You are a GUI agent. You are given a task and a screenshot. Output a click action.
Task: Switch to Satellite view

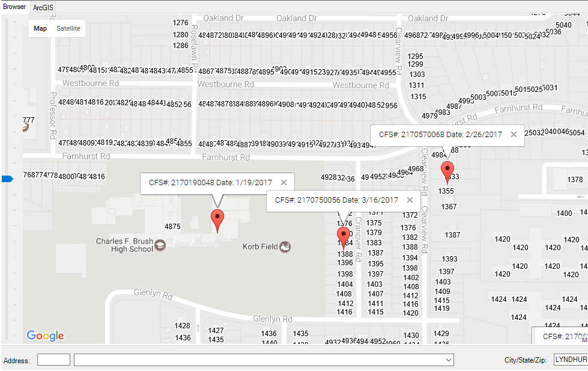coord(68,28)
